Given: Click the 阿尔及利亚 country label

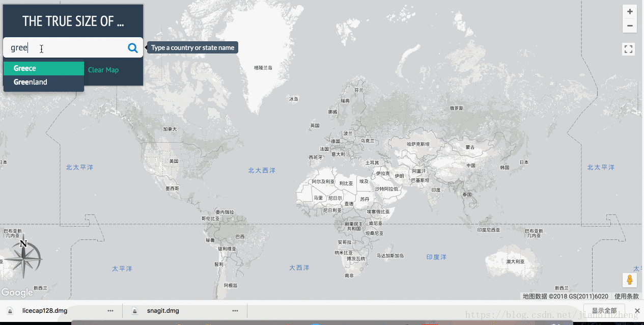Looking at the screenshot, I should click(323, 181).
